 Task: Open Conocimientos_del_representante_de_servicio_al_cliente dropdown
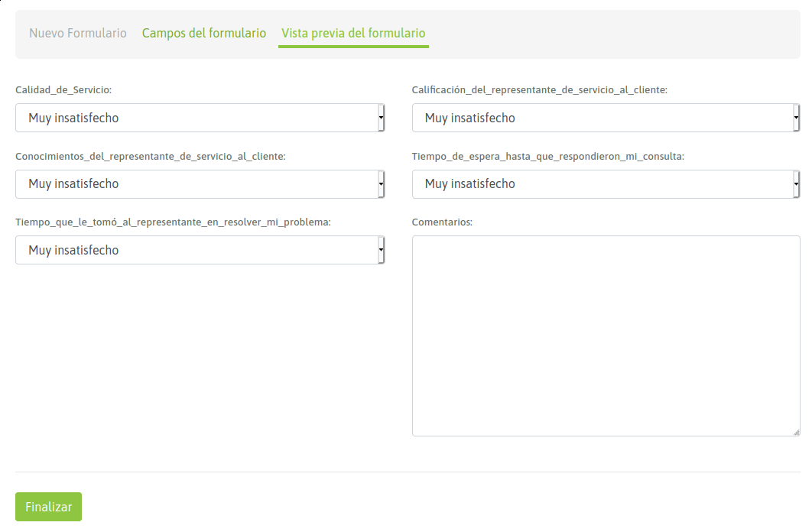click(x=200, y=183)
